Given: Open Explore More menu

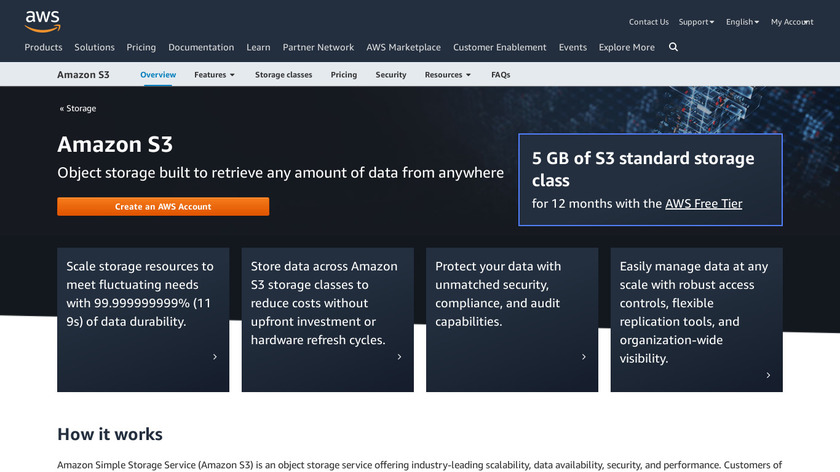Looking at the screenshot, I should pos(626,47).
